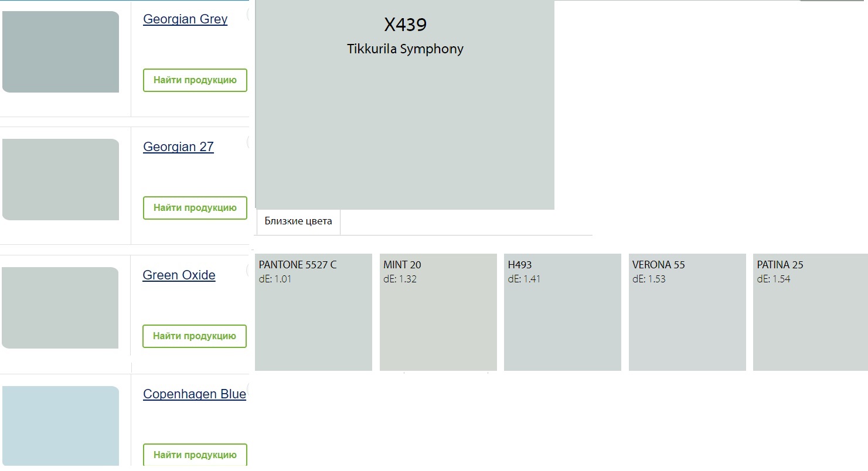Click Найти продукцию button under Georgian Grey
This screenshot has height=471, width=868.
[x=195, y=80]
